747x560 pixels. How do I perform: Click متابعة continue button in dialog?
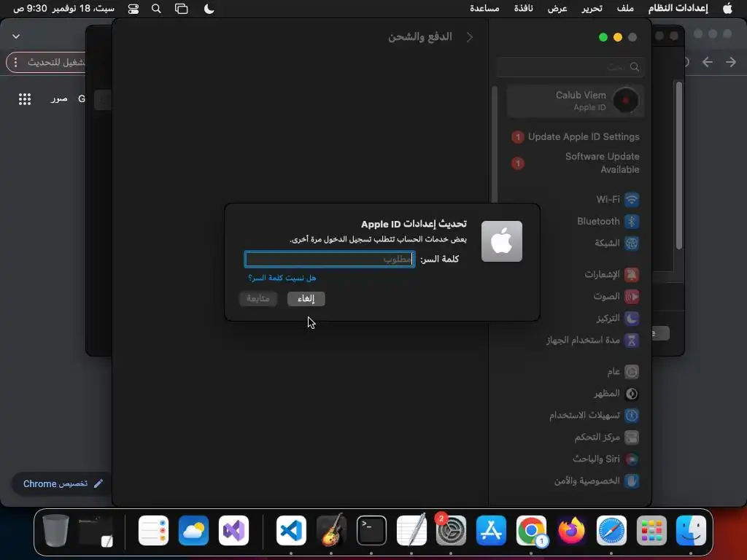click(x=258, y=298)
